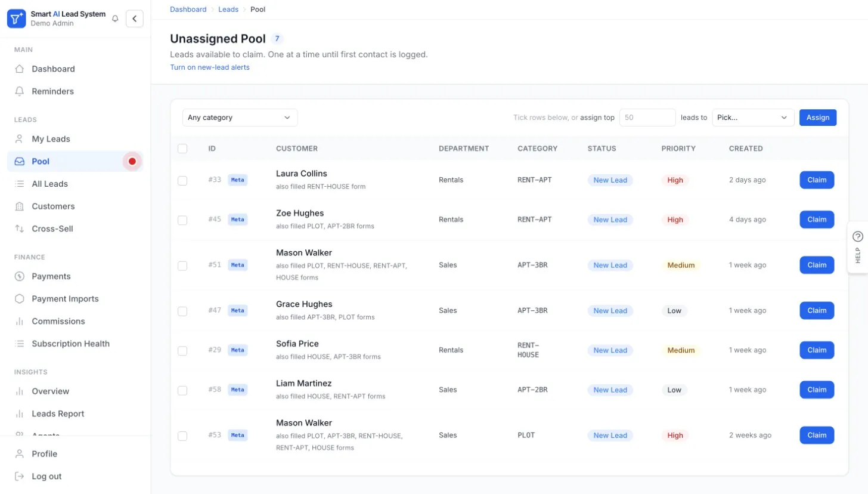
Task: Click the Dashboard breadcrumb link
Action: coord(188,10)
